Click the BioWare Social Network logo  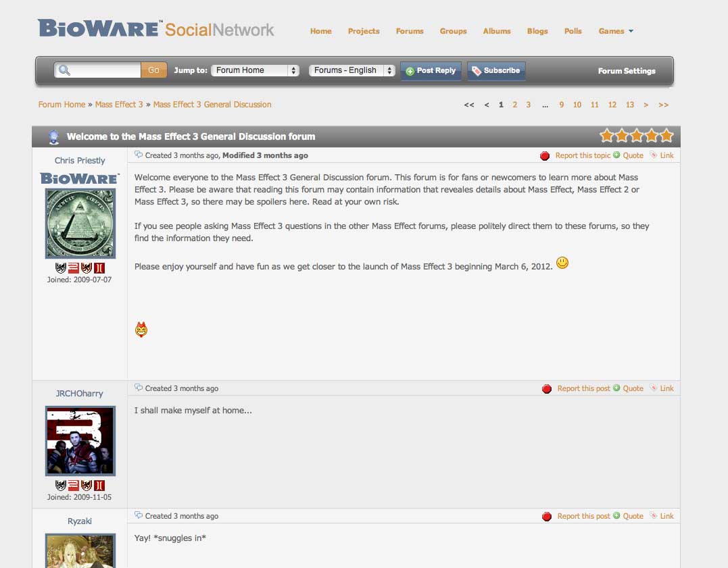click(155, 29)
